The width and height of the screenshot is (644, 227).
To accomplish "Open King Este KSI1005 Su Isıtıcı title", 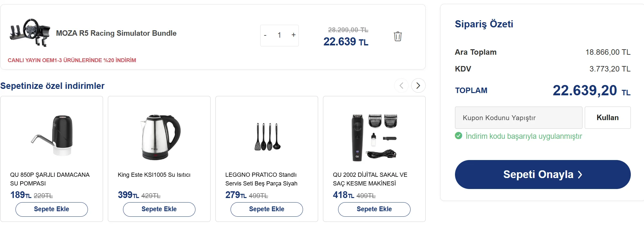I will pyautogui.click(x=154, y=175).
